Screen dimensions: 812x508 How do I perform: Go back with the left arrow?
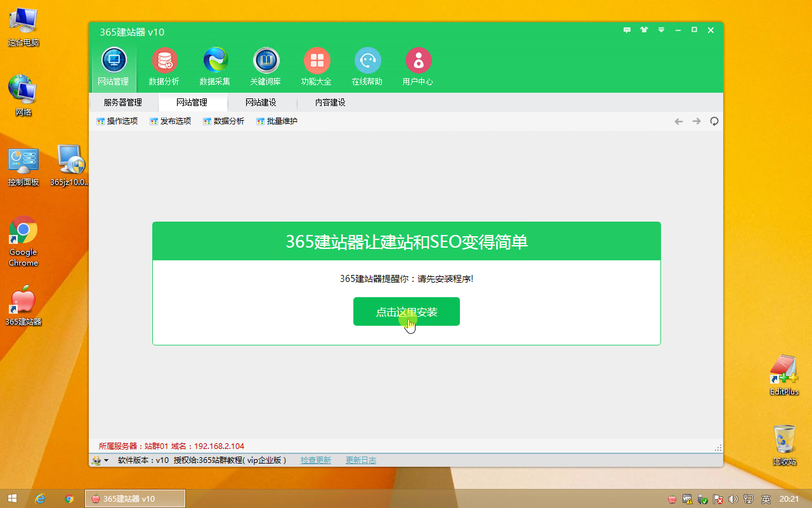pos(679,121)
